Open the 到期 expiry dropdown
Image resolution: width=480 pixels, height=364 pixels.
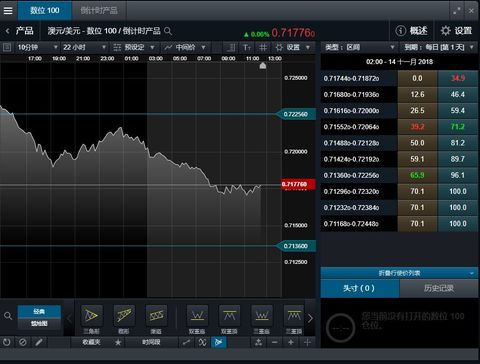coord(438,47)
